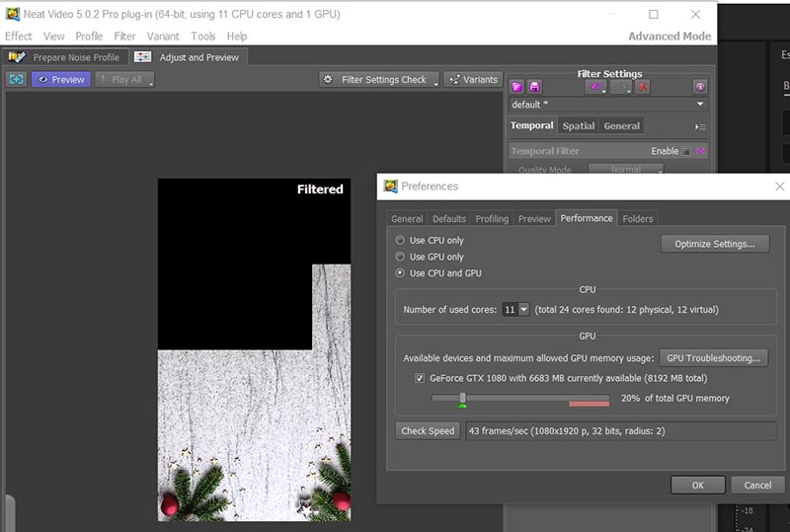Viewport: 790px width, 532px height.
Task: Open the Variant menu
Action: pos(163,37)
